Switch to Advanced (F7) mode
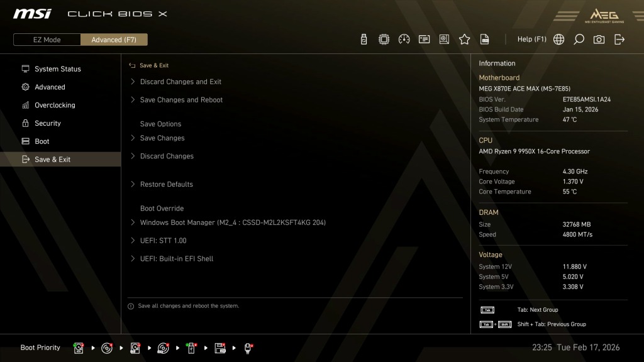The image size is (644, 362). 114,40
